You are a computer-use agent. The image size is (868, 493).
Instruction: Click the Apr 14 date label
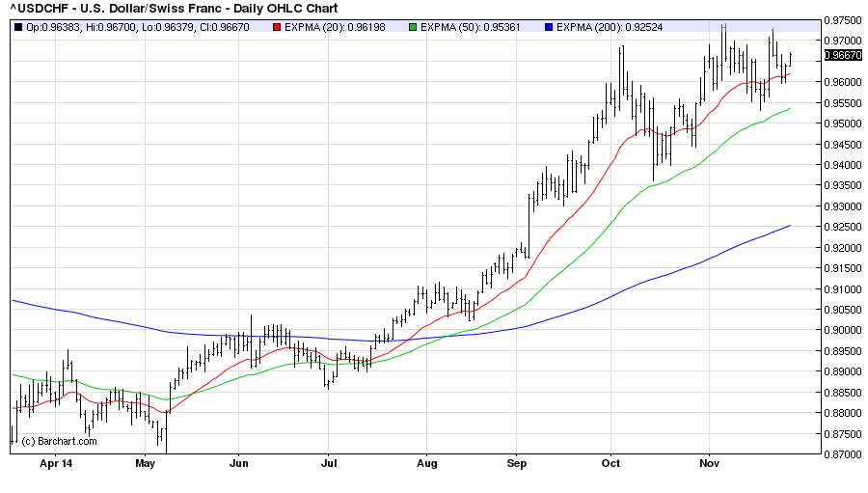tap(56, 464)
